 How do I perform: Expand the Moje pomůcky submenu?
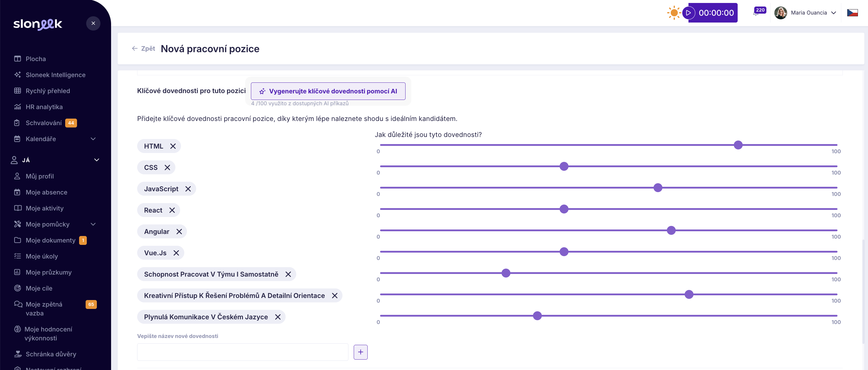[x=93, y=224]
